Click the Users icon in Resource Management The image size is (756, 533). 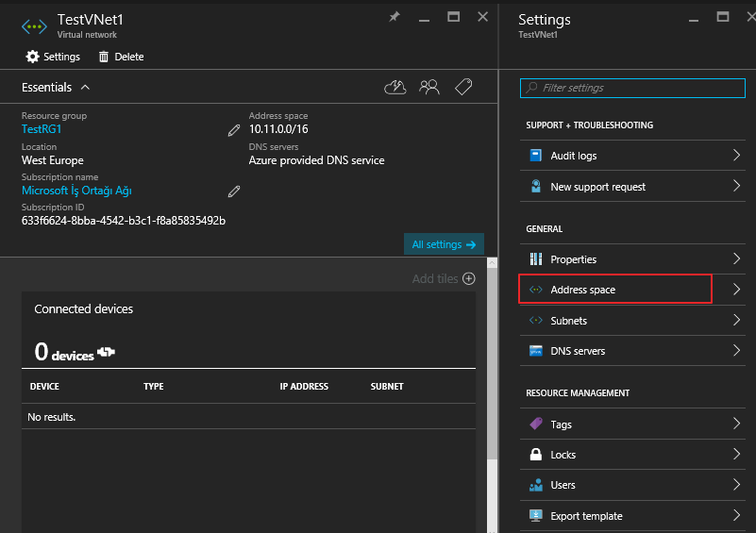click(536, 485)
